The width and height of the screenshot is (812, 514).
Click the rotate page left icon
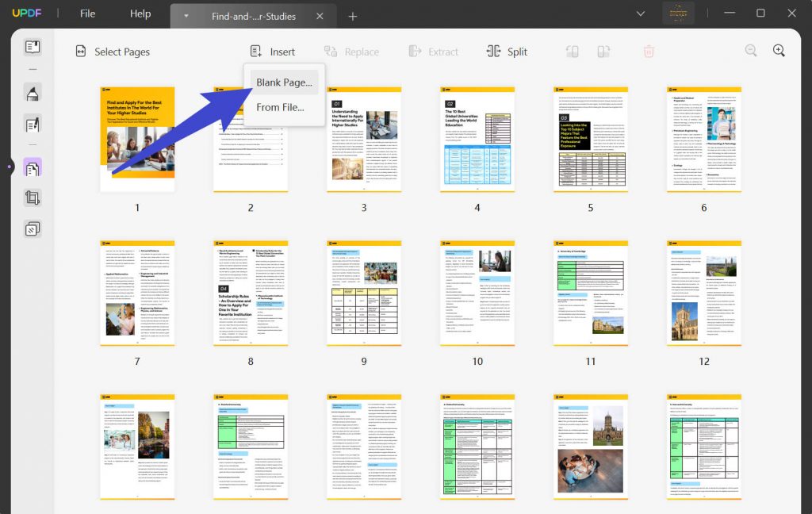[573, 50]
